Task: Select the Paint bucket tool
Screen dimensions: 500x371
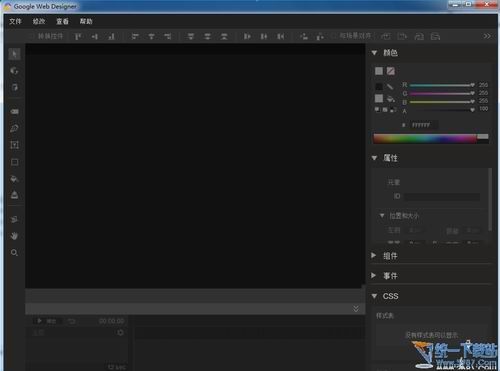Action: point(14,179)
